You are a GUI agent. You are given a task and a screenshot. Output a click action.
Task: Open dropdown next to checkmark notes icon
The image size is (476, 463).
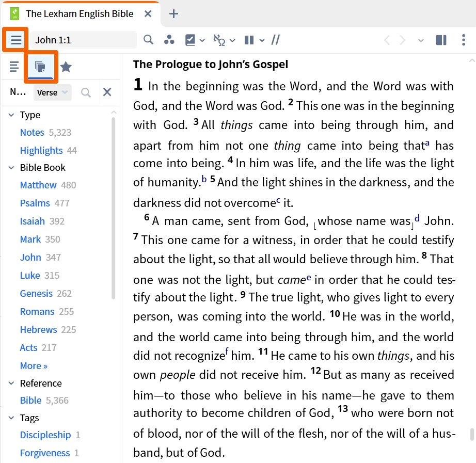point(202,40)
